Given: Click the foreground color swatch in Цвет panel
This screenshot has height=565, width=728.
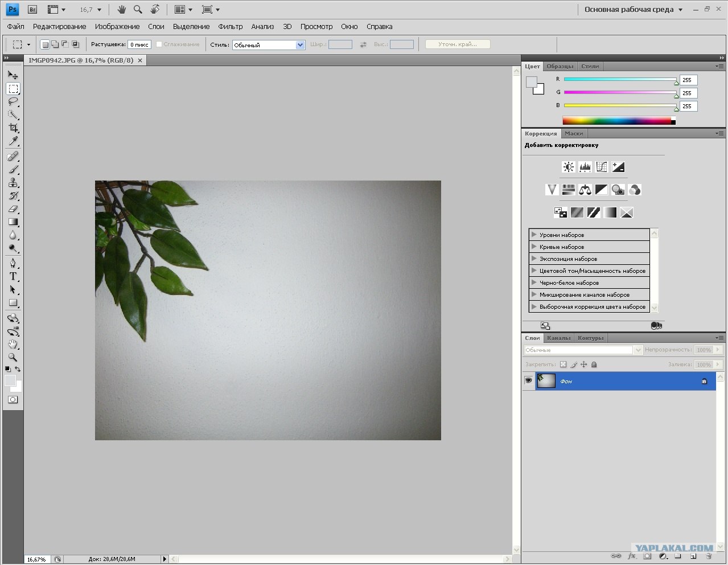Looking at the screenshot, I should click(532, 82).
